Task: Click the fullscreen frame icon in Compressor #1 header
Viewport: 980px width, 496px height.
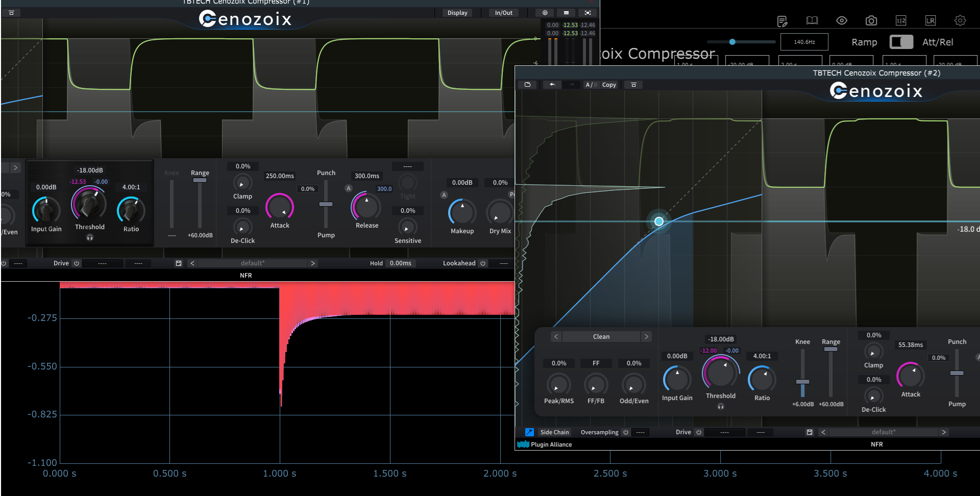Action: tap(587, 13)
